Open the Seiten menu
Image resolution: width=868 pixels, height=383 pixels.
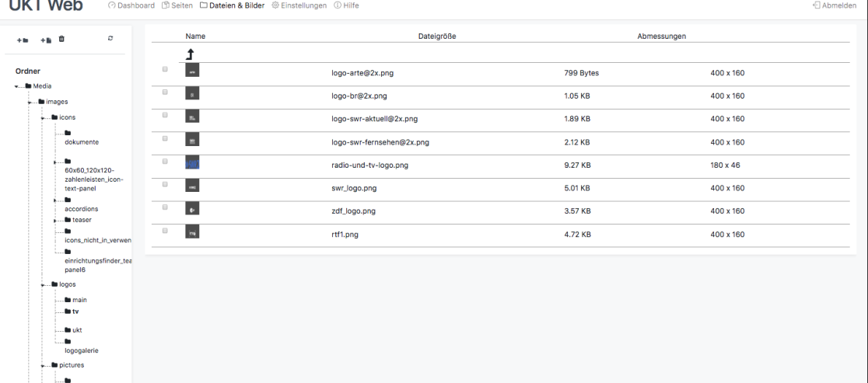click(177, 5)
